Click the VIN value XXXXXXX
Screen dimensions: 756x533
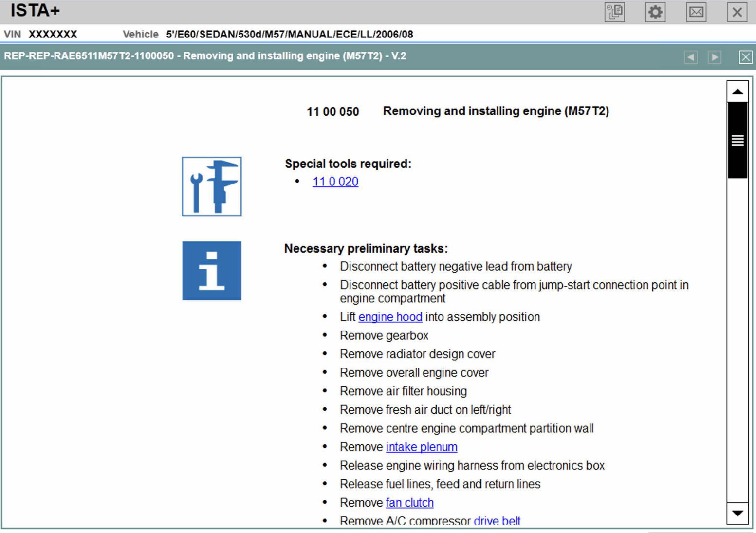click(x=53, y=34)
